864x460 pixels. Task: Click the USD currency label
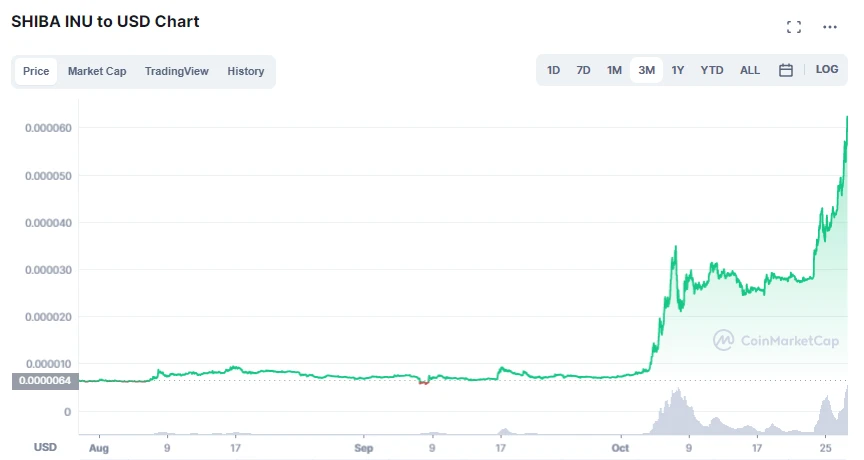(45, 447)
